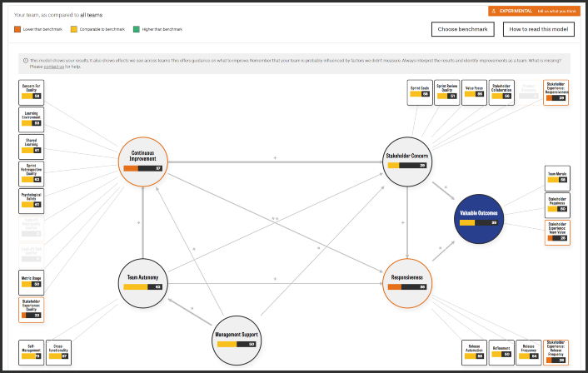Open the Stakeholder Experience: Team Value card

pos(557,233)
